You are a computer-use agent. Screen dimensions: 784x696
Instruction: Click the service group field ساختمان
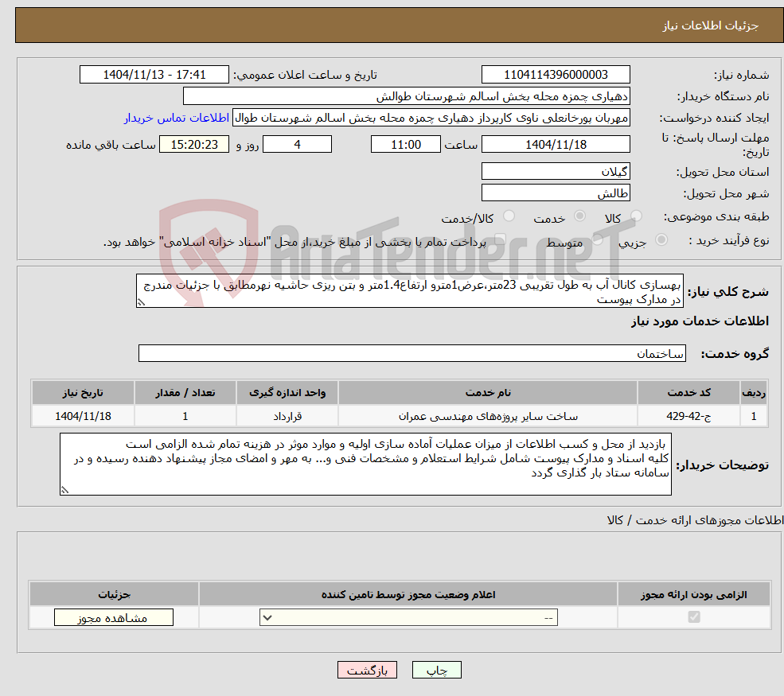click(412, 353)
